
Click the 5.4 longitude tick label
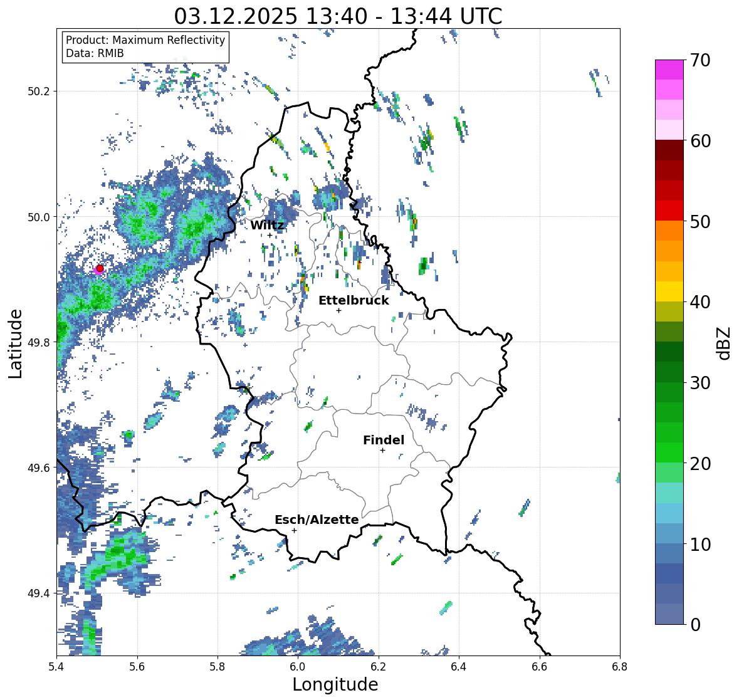tap(56, 666)
